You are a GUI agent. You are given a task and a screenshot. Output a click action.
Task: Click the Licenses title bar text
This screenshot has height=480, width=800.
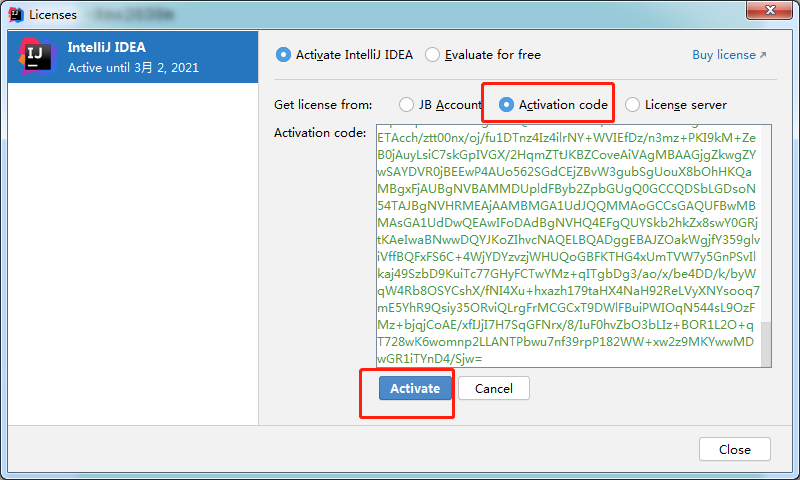(x=53, y=14)
